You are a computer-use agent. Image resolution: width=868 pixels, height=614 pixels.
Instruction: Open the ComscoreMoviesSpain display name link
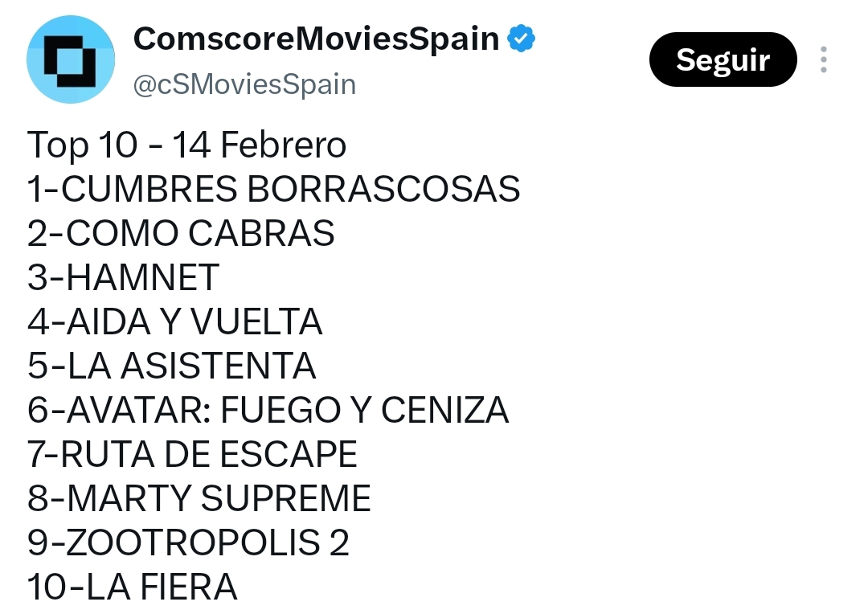tap(316, 38)
